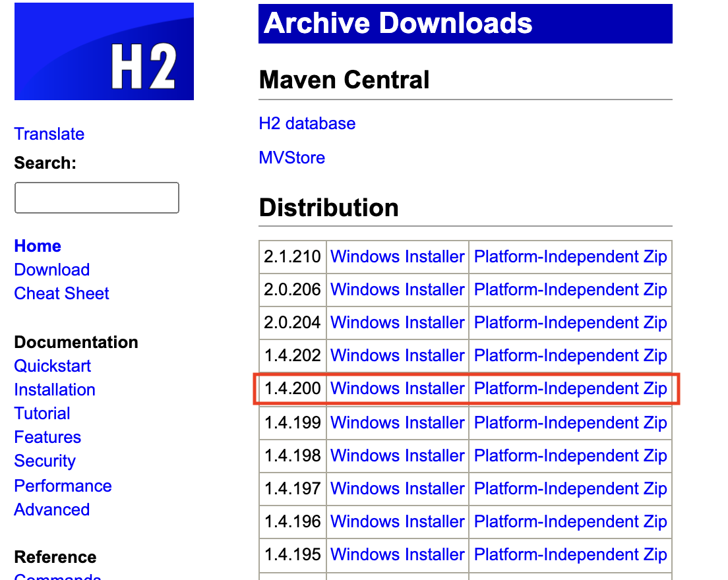728x580 pixels.
Task: Download Platform-Independent Zip for 1.4.198
Action: 570,455
